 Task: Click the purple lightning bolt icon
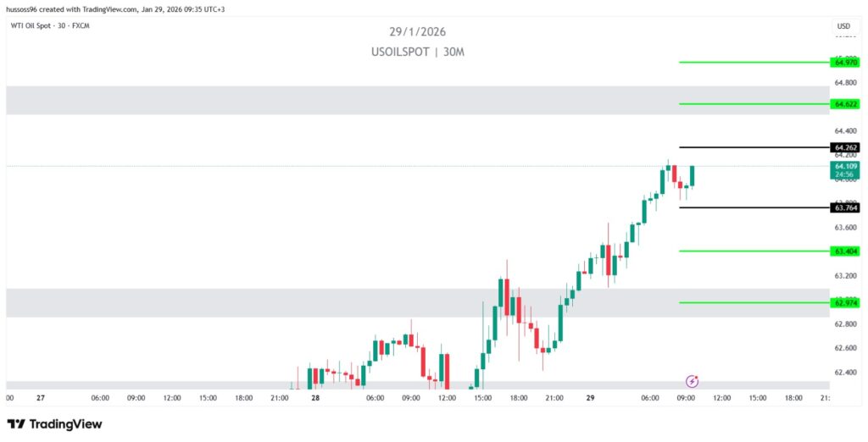tap(693, 382)
